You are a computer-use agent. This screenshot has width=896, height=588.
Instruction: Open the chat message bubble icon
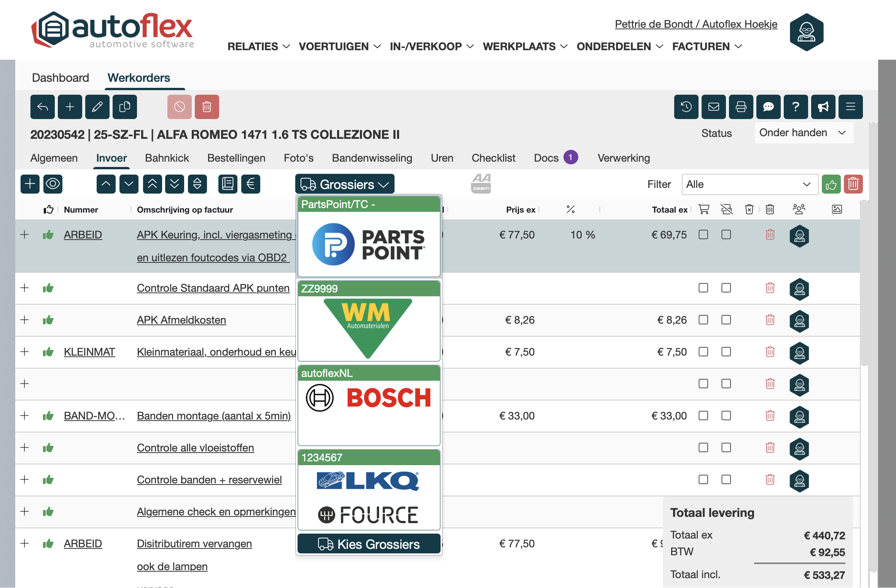coord(768,107)
